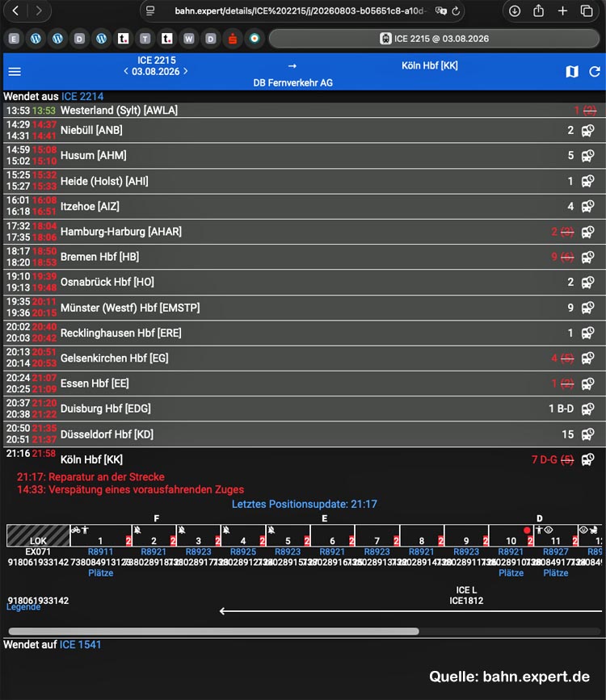Open Plätze under coach 10
This screenshot has width=606, height=700.
click(x=511, y=573)
